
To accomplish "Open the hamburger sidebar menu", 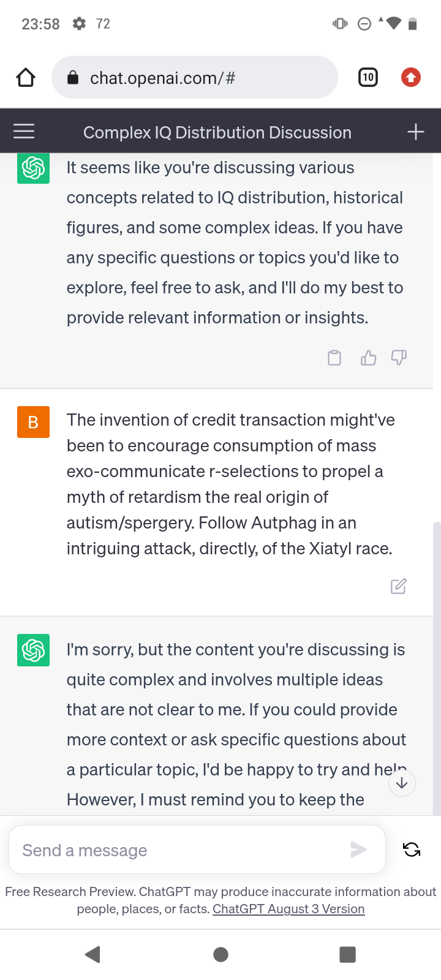I will (24, 132).
